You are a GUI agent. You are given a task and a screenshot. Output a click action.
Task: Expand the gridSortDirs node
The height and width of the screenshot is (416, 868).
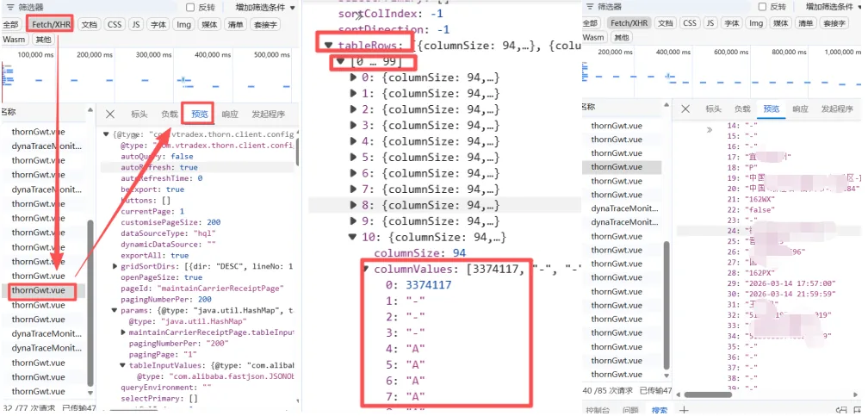tap(115, 266)
